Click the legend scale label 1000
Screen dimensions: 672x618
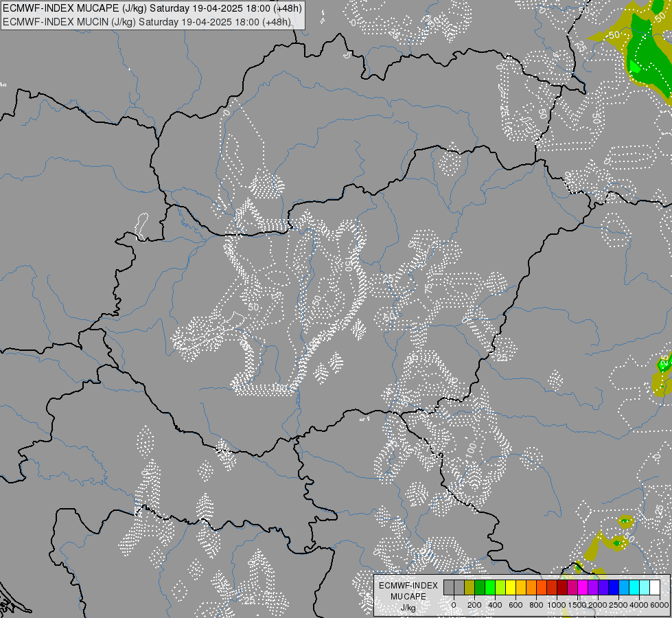pos(556,605)
